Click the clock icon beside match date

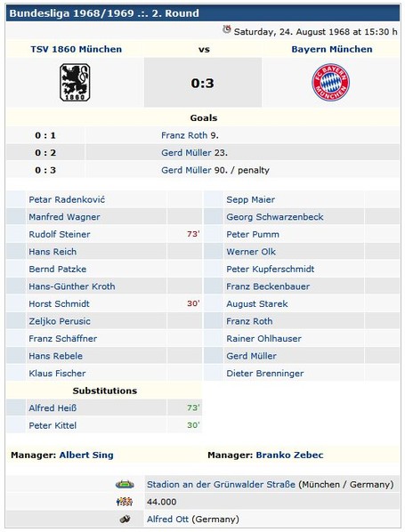click(227, 30)
